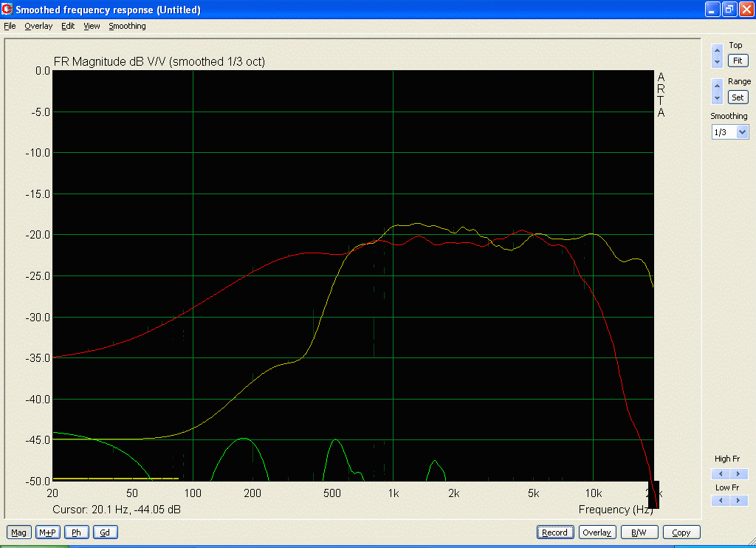Screen dimensions: 756x548
Task: Minimize the Smoothed frequency response window
Action: click(x=712, y=9)
